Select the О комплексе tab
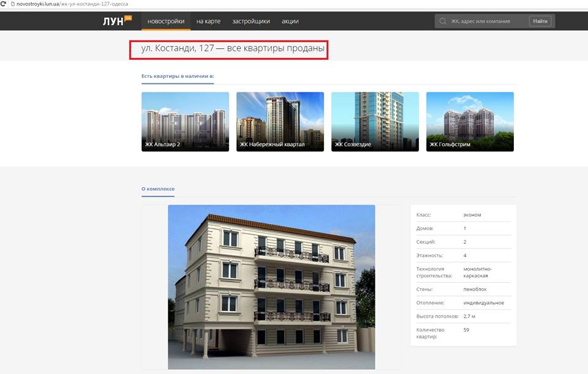This screenshot has height=374, width=588. [x=158, y=189]
